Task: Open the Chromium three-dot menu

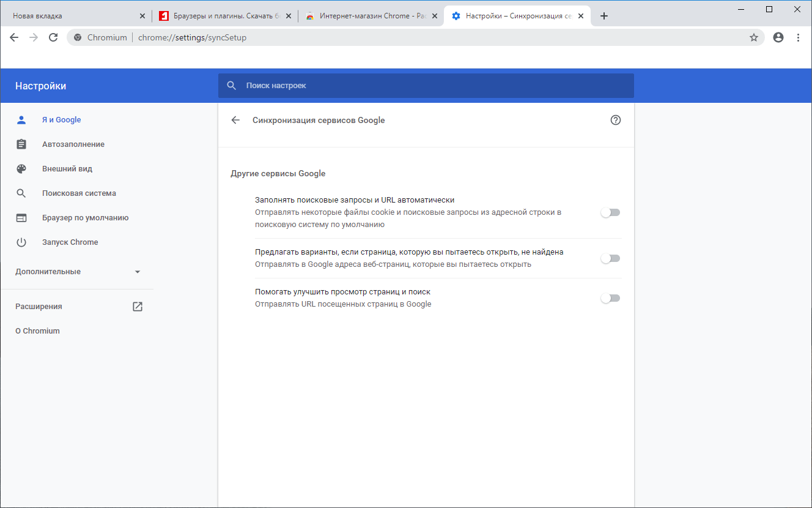Action: [x=798, y=37]
